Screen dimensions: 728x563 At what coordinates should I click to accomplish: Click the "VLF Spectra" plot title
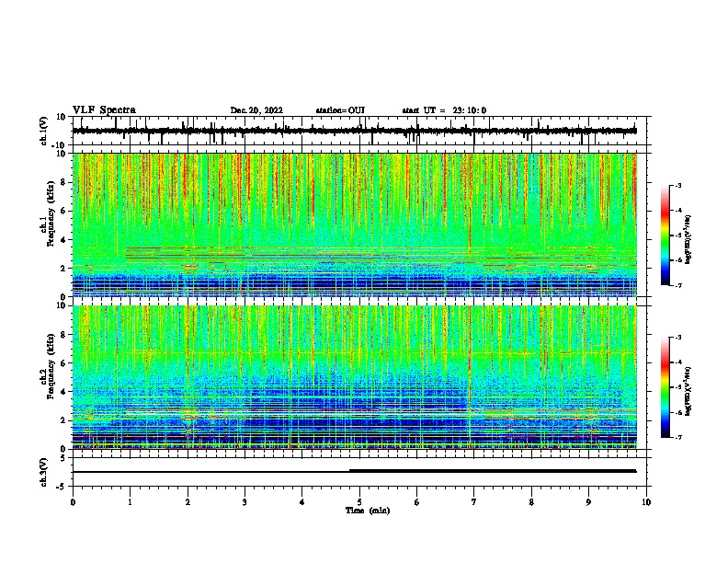[x=104, y=110]
